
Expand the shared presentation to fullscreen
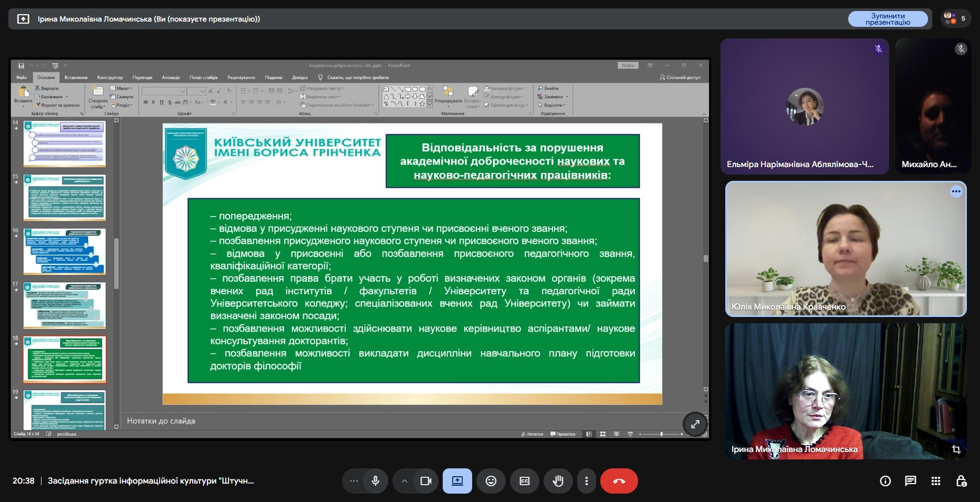point(695,424)
